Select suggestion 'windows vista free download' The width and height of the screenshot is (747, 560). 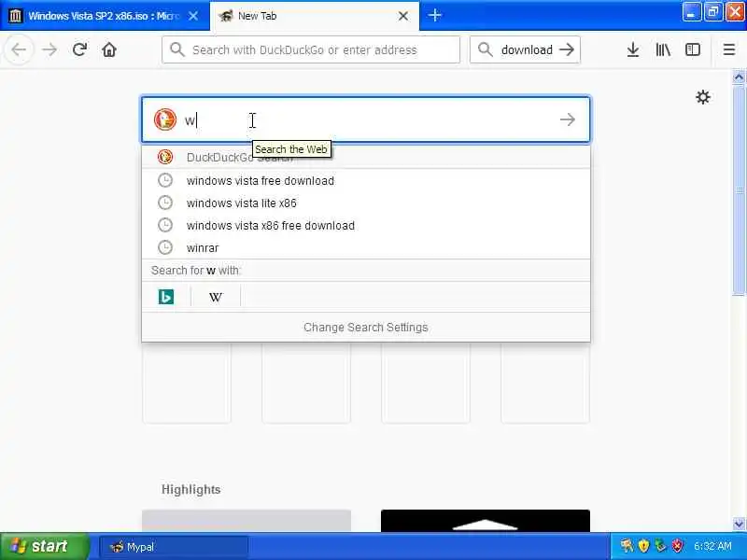(366, 180)
